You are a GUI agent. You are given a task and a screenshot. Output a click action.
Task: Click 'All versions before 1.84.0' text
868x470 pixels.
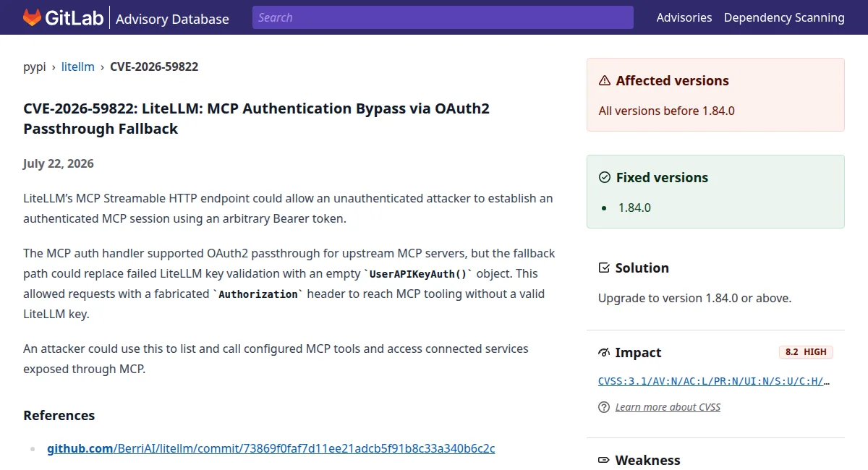click(667, 111)
